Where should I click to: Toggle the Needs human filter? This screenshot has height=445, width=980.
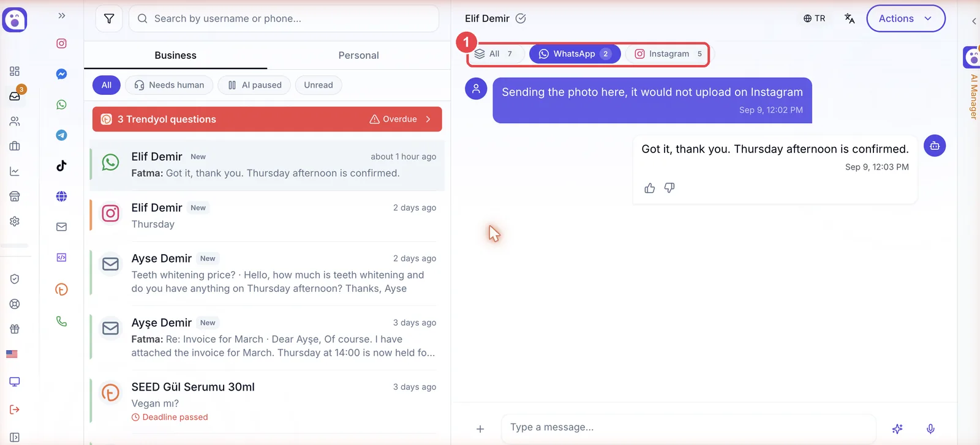[x=169, y=85]
